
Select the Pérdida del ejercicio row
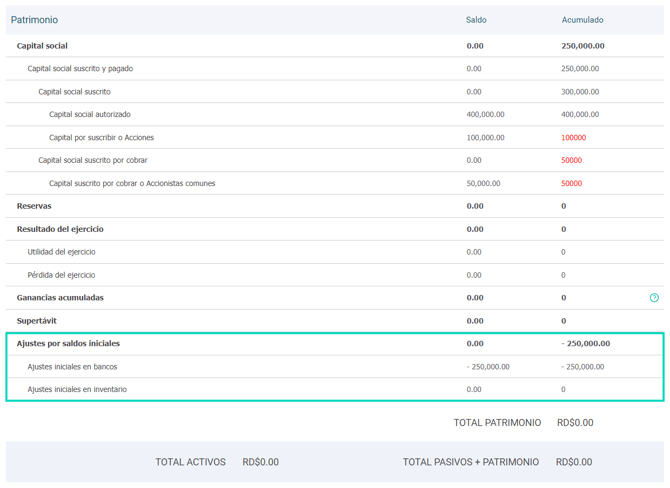61,275
